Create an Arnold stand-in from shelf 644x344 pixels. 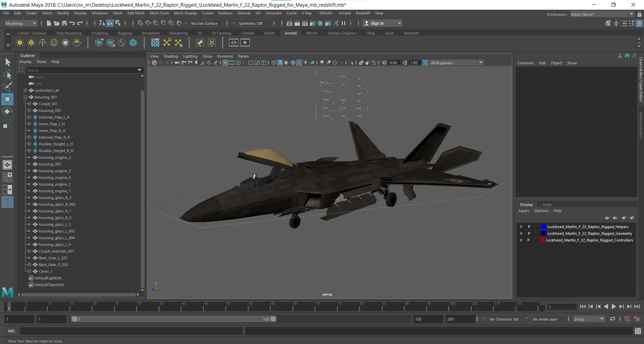tap(99, 43)
